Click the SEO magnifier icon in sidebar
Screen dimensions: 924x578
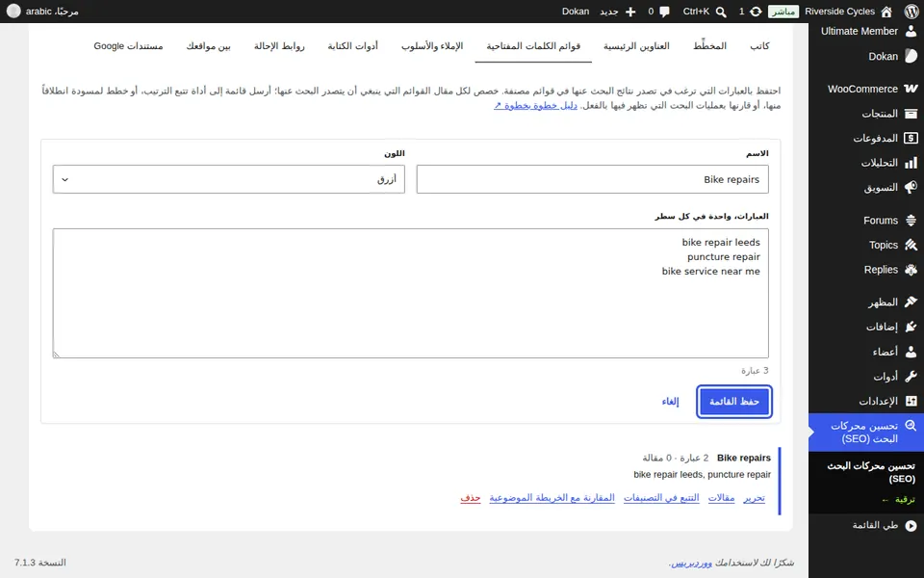tap(911, 426)
